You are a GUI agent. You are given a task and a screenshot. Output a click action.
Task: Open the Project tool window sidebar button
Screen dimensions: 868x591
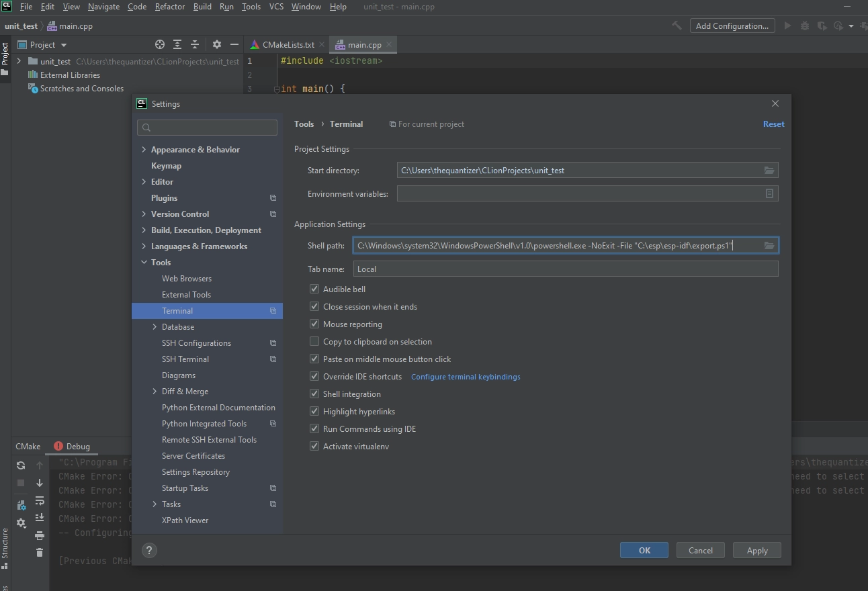point(5,58)
